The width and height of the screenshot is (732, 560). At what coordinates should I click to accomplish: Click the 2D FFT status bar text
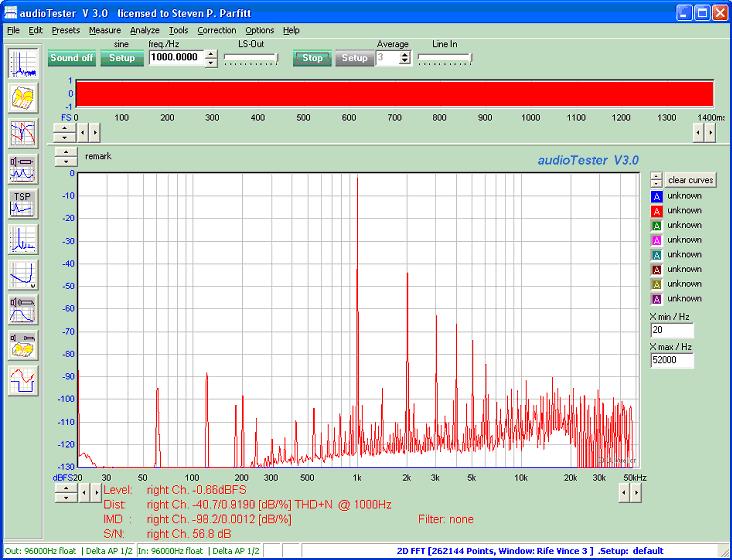(x=530, y=551)
